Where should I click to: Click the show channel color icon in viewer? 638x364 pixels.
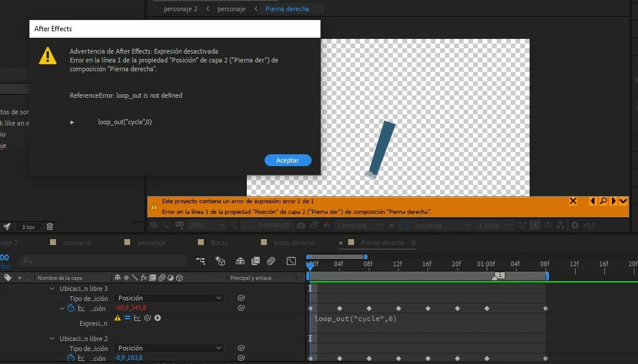[327, 225]
